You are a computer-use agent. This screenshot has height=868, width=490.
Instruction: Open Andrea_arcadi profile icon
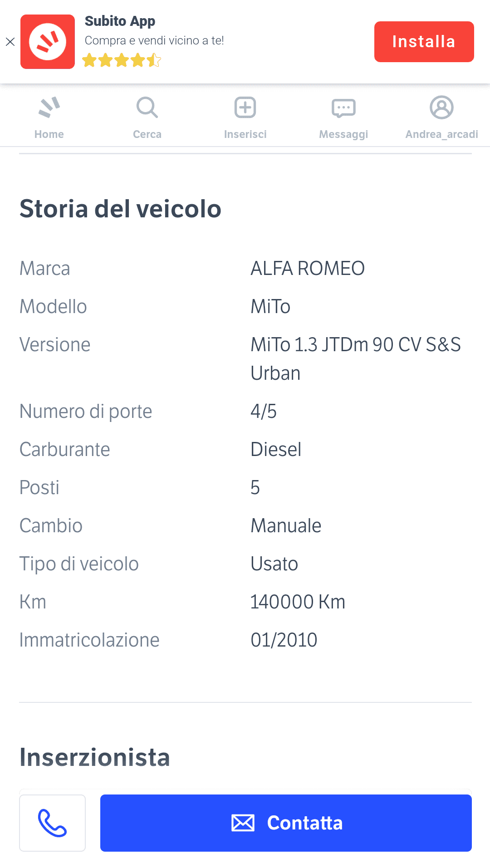[441, 108]
